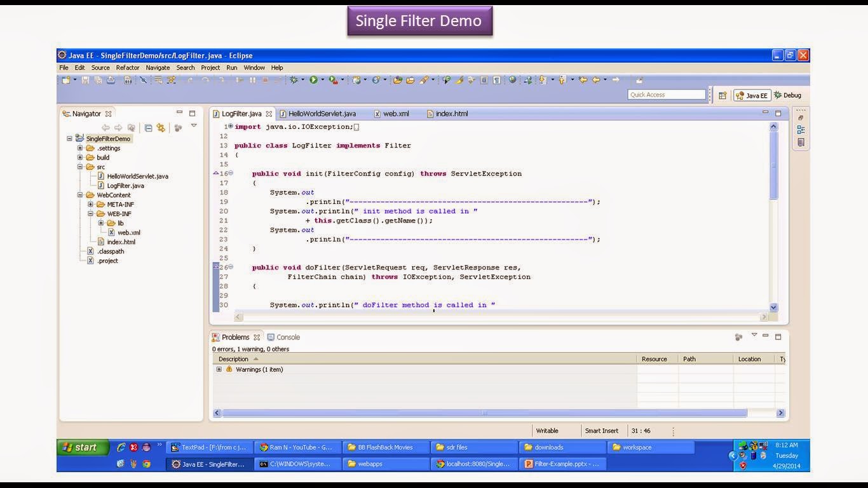868x488 pixels.
Task: Click inside the Quick Access search field
Action: (666, 94)
